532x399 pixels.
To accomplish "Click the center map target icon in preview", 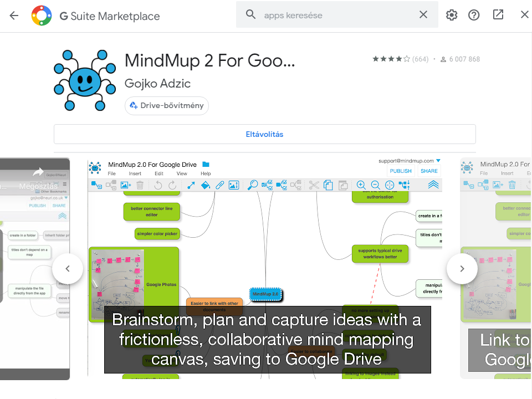I will pyautogui.click(x=390, y=185).
